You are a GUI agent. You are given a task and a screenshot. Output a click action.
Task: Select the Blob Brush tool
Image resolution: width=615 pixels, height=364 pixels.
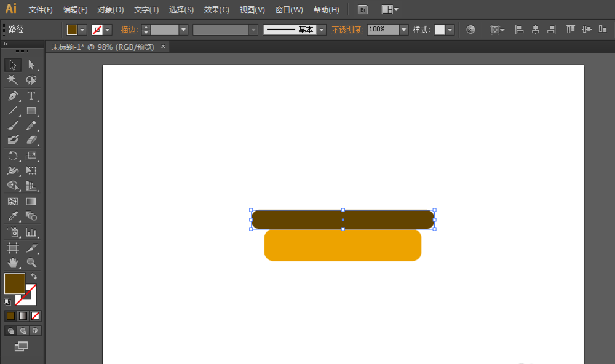[12, 140]
